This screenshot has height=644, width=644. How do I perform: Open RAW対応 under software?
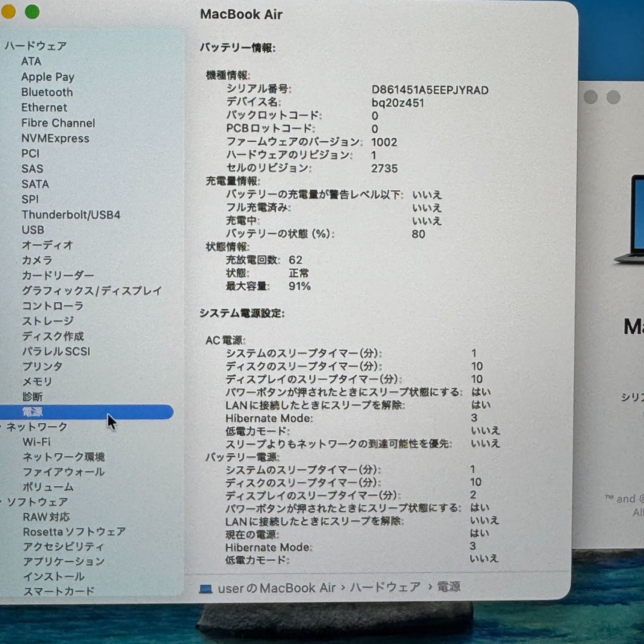point(46,517)
